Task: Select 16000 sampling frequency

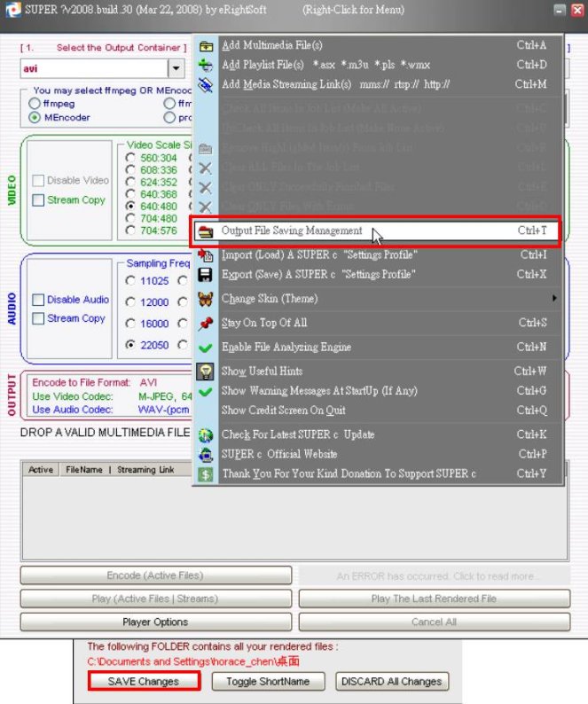Action: 130,324
